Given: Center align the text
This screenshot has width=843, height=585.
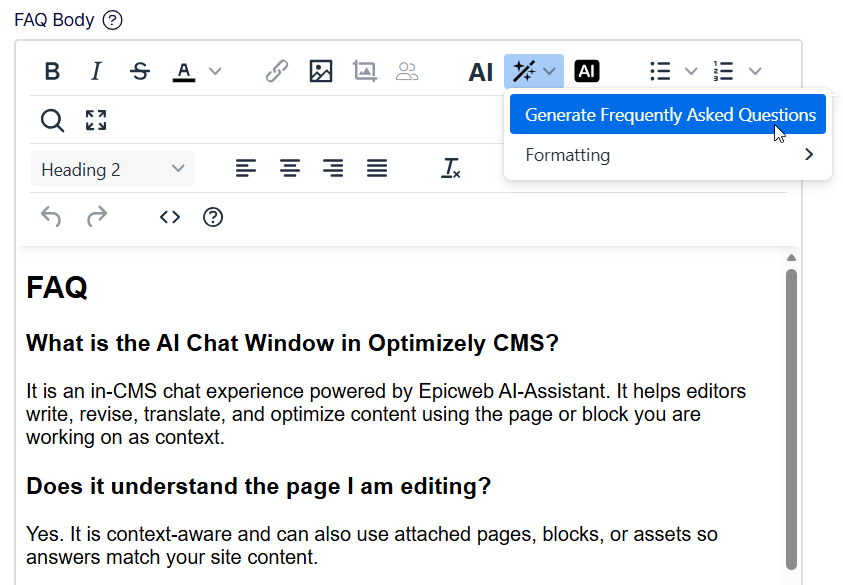Looking at the screenshot, I should click(290, 168).
